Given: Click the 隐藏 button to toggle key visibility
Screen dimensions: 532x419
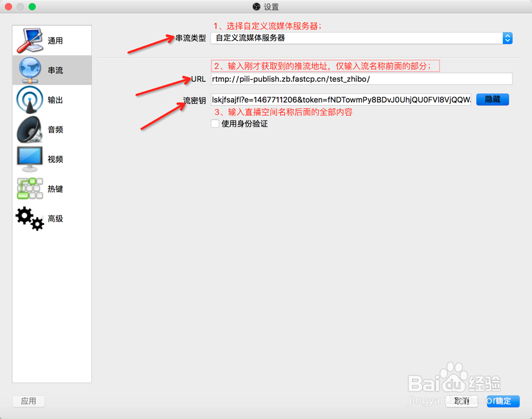Looking at the screenshot, I should click(x=492, y=99).
